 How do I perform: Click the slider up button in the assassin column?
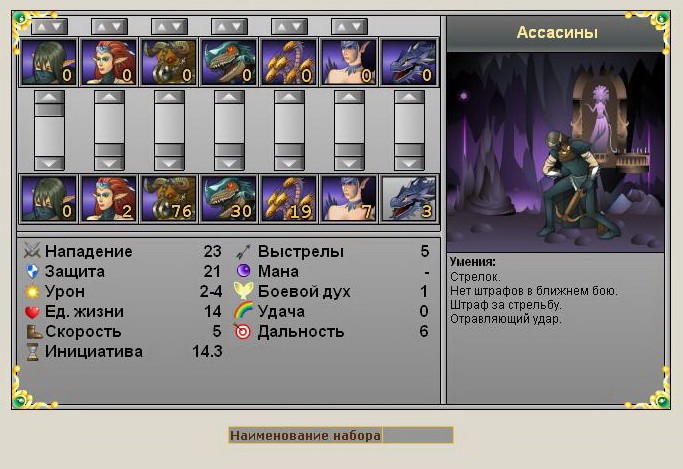click(x=49, y=97)
